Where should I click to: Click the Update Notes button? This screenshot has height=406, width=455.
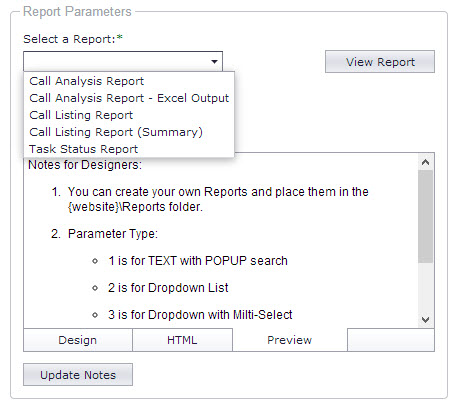pos(78,375)
